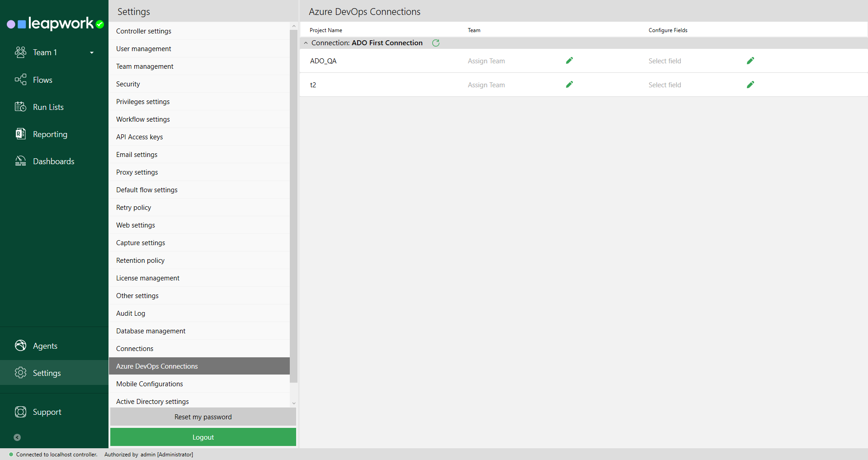Open Email settings
This screenshot has width=868, height=460.
pos(199,155)
